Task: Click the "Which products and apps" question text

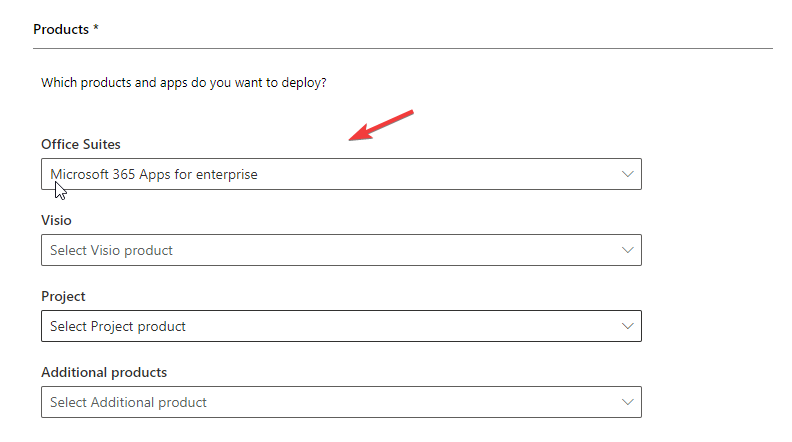Action: pos(184,82)
